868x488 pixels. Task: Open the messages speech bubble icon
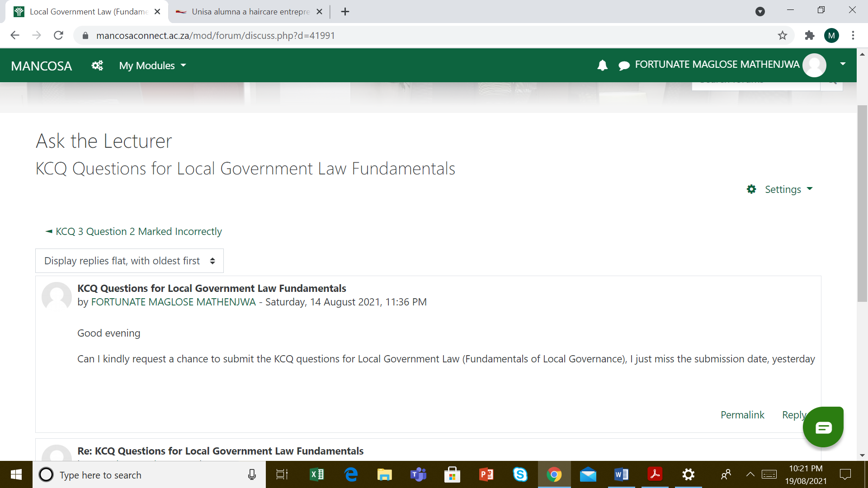tap(624, 66)
